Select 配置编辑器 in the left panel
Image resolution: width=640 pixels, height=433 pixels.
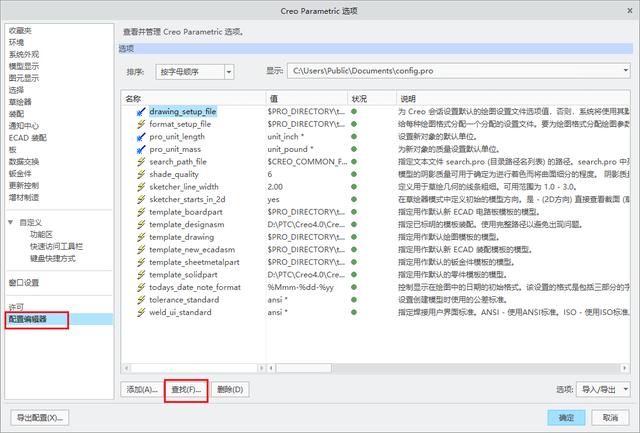click(28, 319)
